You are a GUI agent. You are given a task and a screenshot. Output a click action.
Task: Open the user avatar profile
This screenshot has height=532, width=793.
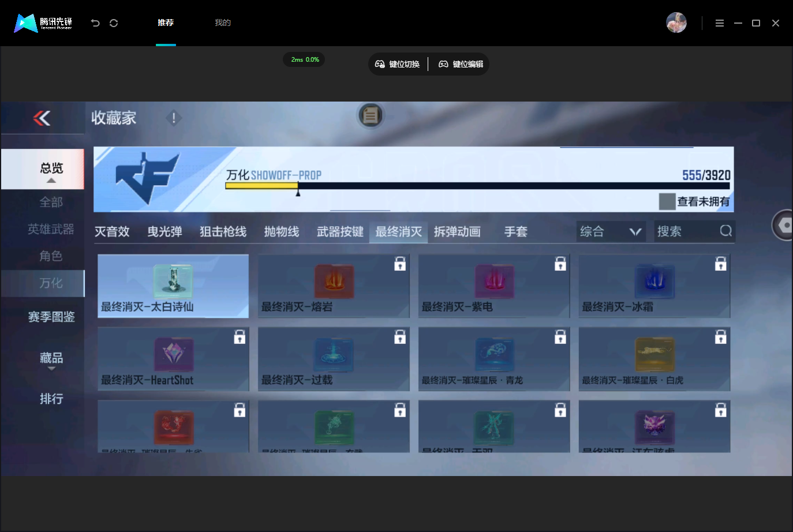[x=676, y=23]
